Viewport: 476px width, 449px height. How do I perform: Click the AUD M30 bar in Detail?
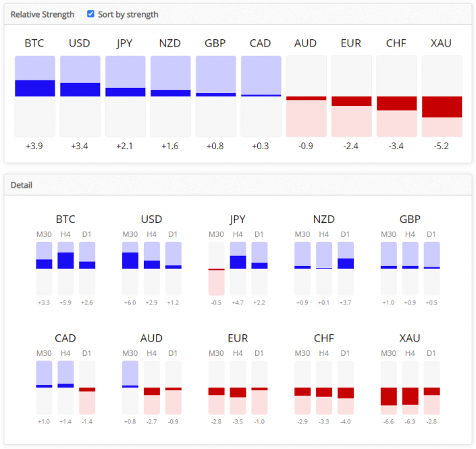click(x=130, y=388)
